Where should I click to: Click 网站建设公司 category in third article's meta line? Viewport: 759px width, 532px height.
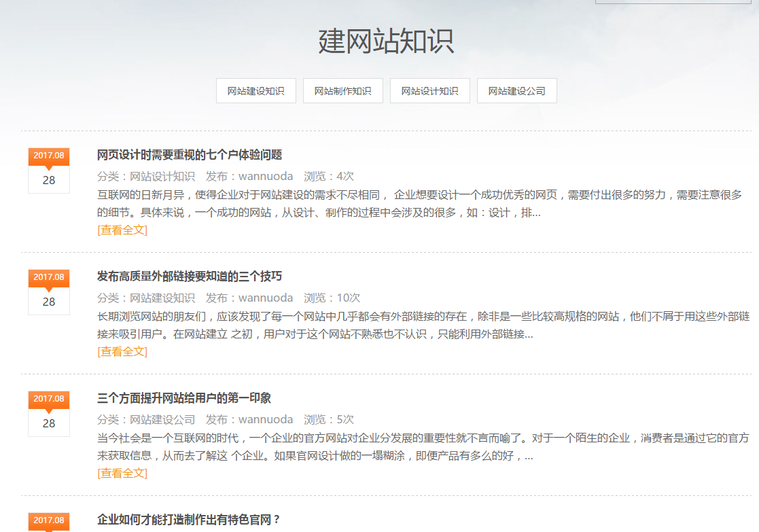coord(162,419)
